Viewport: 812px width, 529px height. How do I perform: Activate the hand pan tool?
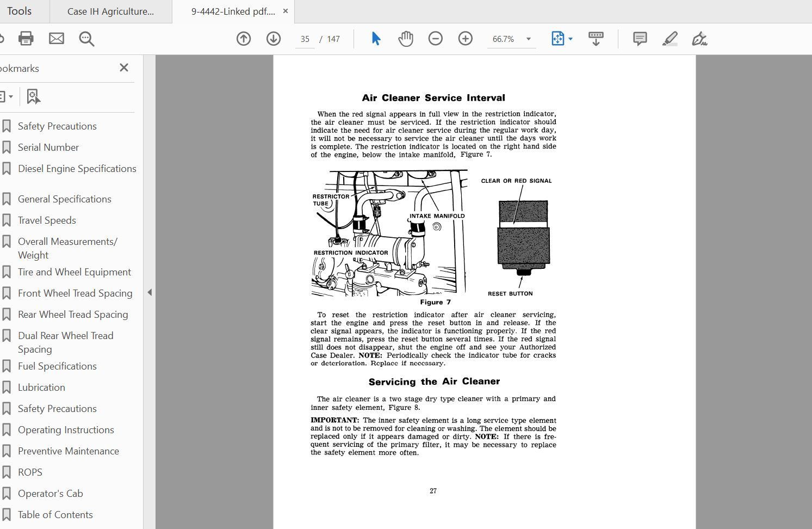pos(406,39)
